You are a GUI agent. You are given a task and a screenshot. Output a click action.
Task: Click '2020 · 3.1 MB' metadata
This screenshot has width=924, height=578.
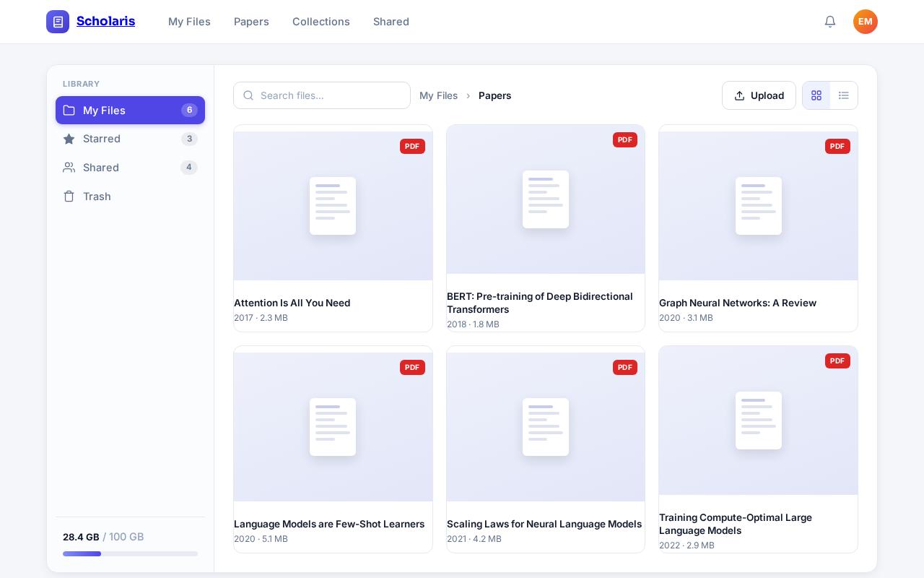tap(686, 318)
